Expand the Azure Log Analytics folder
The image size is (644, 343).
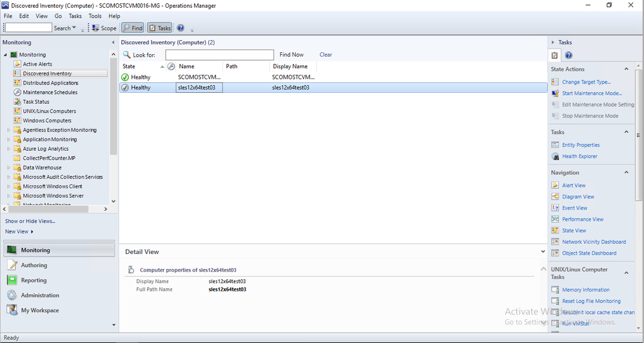8,149
